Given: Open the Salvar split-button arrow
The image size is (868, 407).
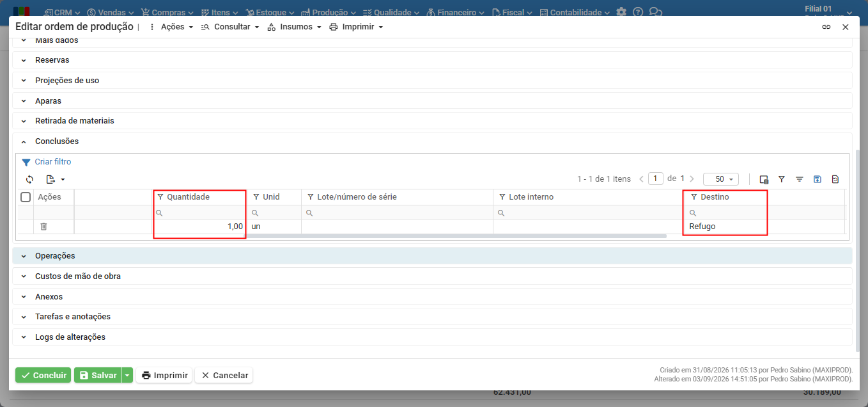Looking at the screenshot, I should (x=127, y=376).
